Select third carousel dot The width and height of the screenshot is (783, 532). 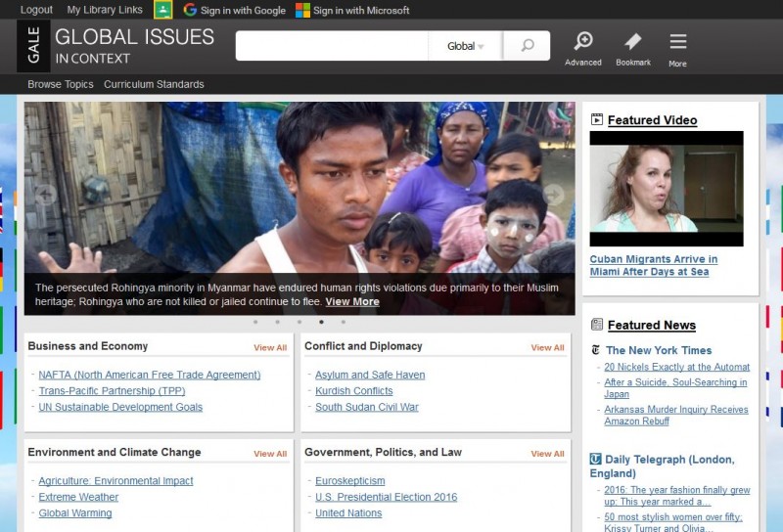point(299,322)
